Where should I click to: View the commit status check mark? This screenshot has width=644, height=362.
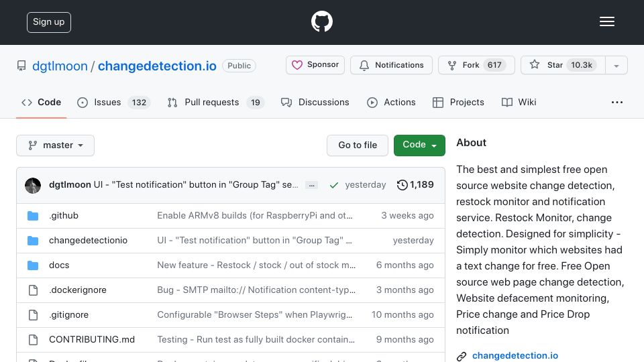[x=334, y=185]
